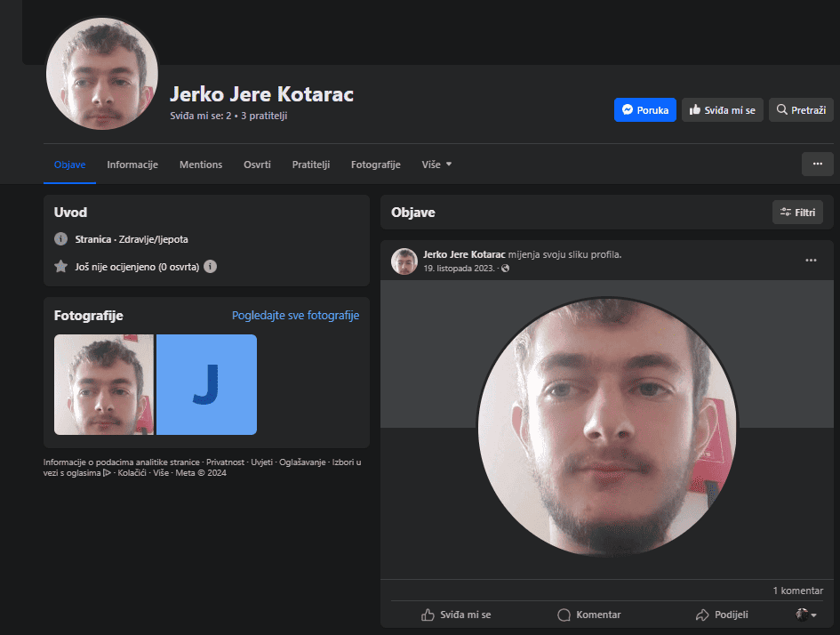840x635 pixels.
Task: Open the 1 komentar link
Action: pos(797,591)
